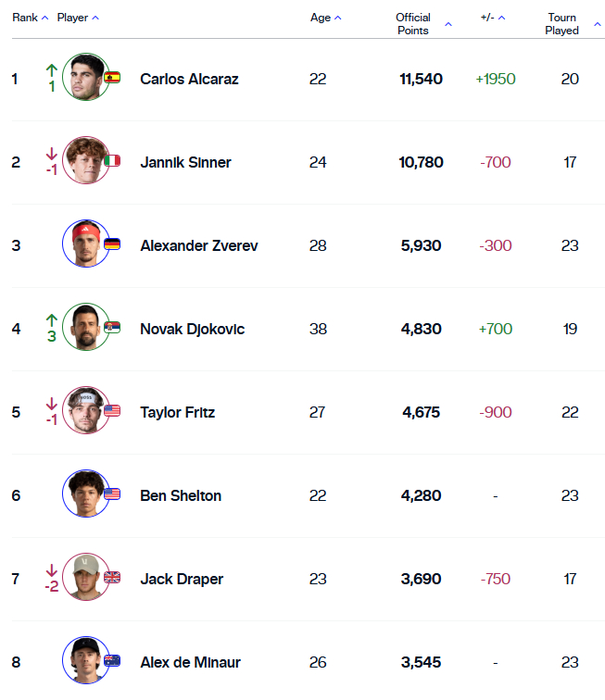Screen dimensions: 605x700
Task: Click the Spain flag next to Alcaraz
Action: [112, 77]
